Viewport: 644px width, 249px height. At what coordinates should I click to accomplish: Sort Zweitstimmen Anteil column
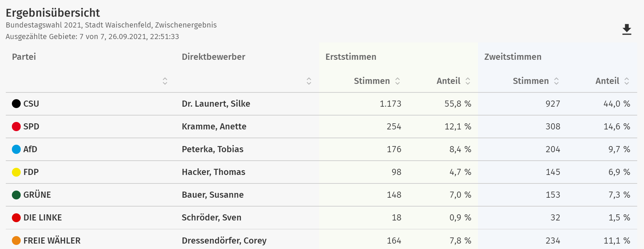pos(627,81)
